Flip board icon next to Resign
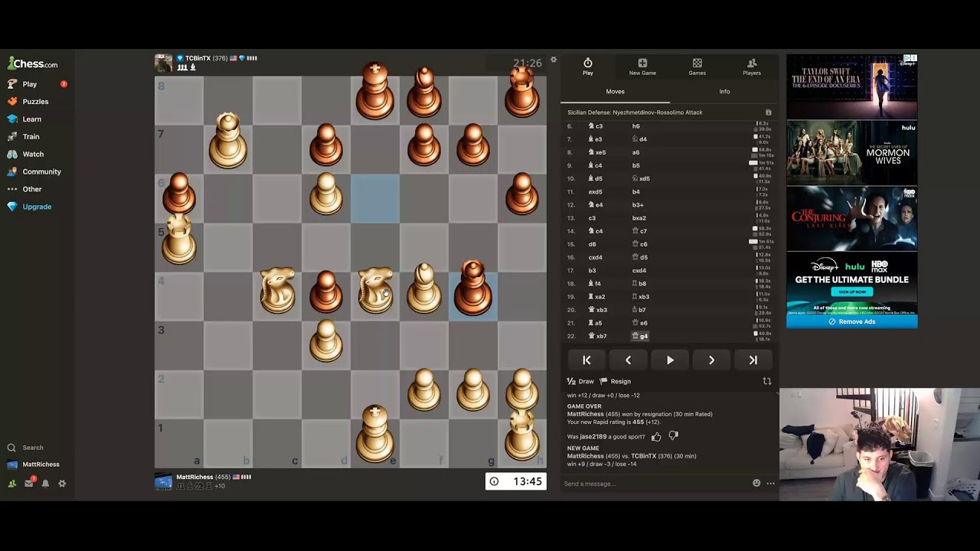This screenshot has height=551, width=980. tap(767, 381)
